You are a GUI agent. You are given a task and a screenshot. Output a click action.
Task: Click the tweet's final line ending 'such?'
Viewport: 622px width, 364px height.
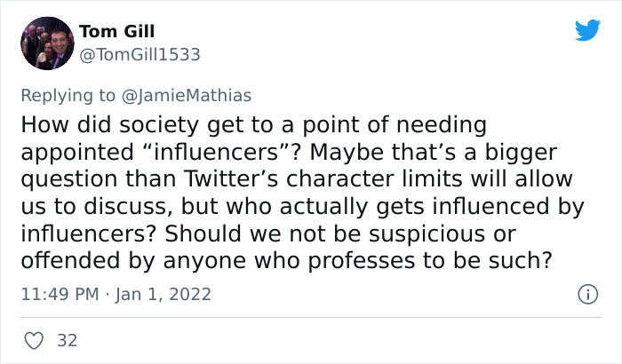286,261
